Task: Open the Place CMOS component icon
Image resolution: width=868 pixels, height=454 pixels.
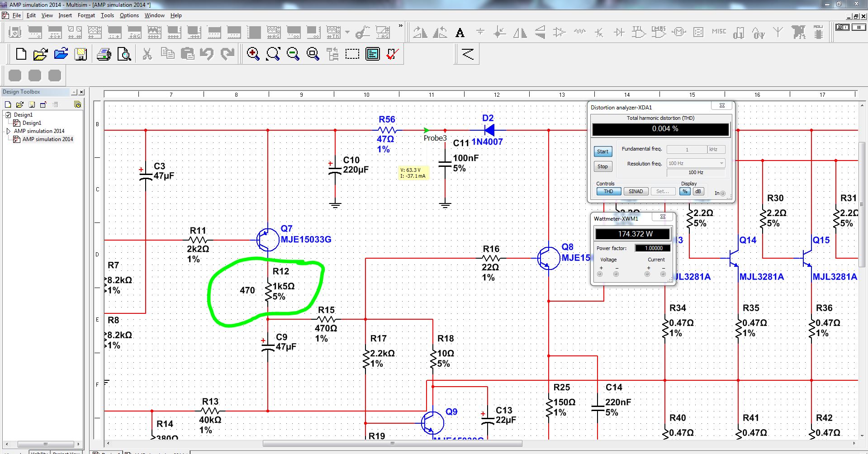Action: 658,32
